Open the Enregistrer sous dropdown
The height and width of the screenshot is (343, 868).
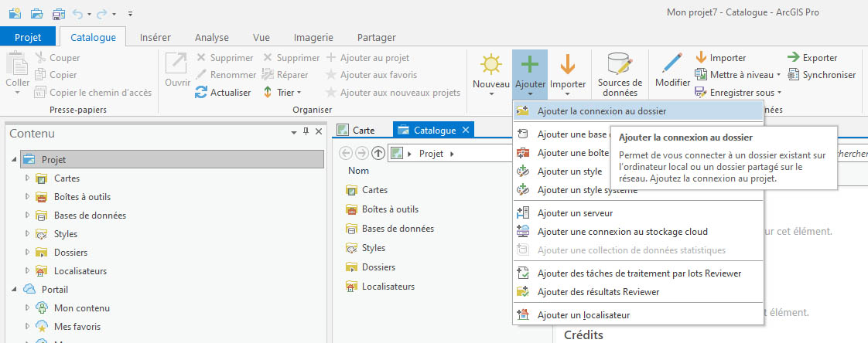click(x=738, y=93)
